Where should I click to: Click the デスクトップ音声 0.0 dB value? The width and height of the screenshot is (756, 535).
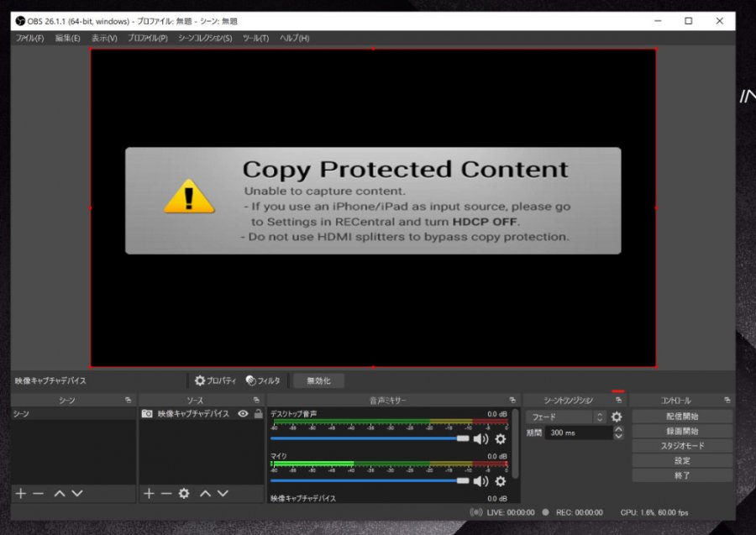click(x=497, y=414)
